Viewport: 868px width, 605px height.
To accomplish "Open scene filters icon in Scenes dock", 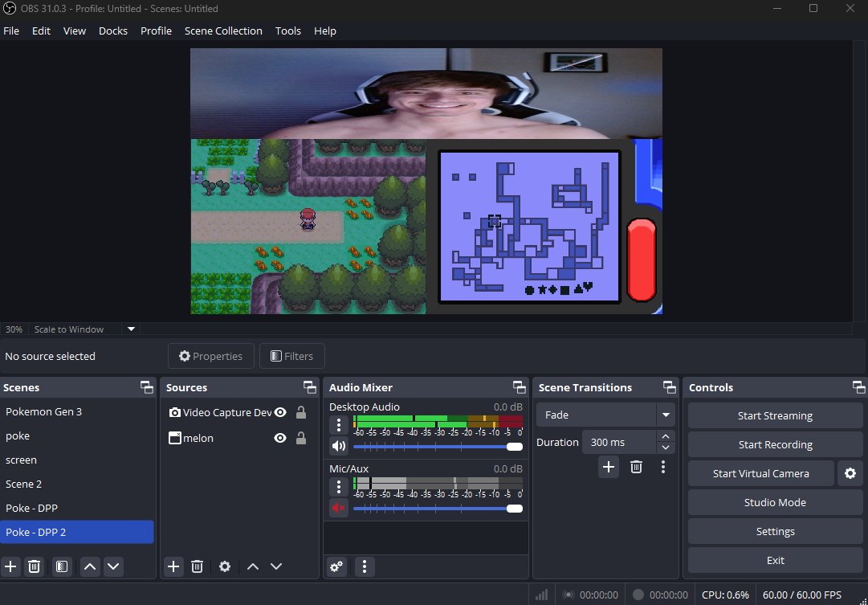I will tap(62, 566).
